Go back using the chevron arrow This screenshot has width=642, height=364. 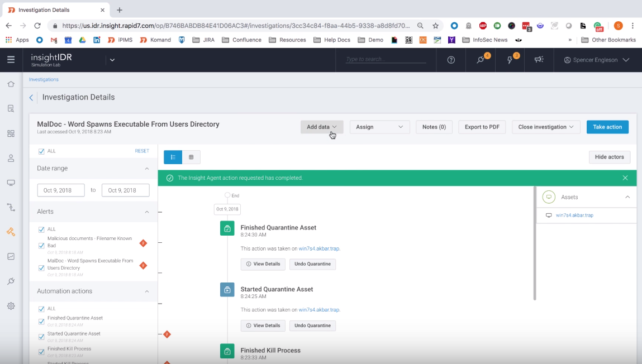coord(31,97)
